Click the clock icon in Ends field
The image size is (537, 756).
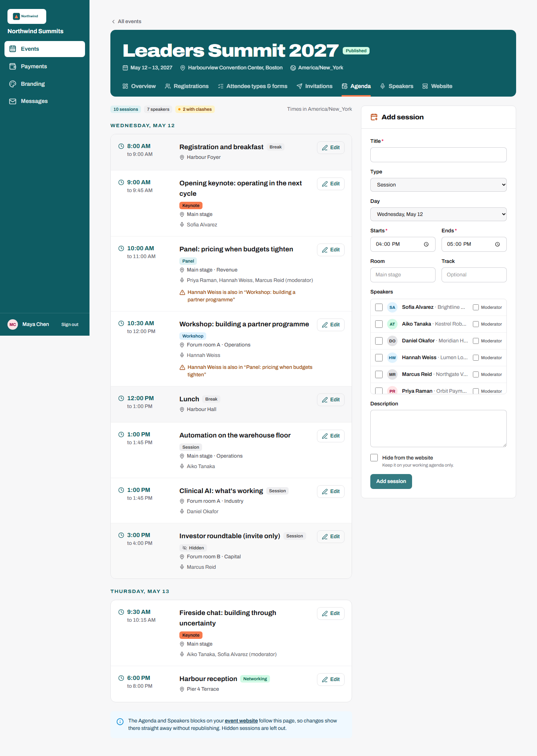497,244
